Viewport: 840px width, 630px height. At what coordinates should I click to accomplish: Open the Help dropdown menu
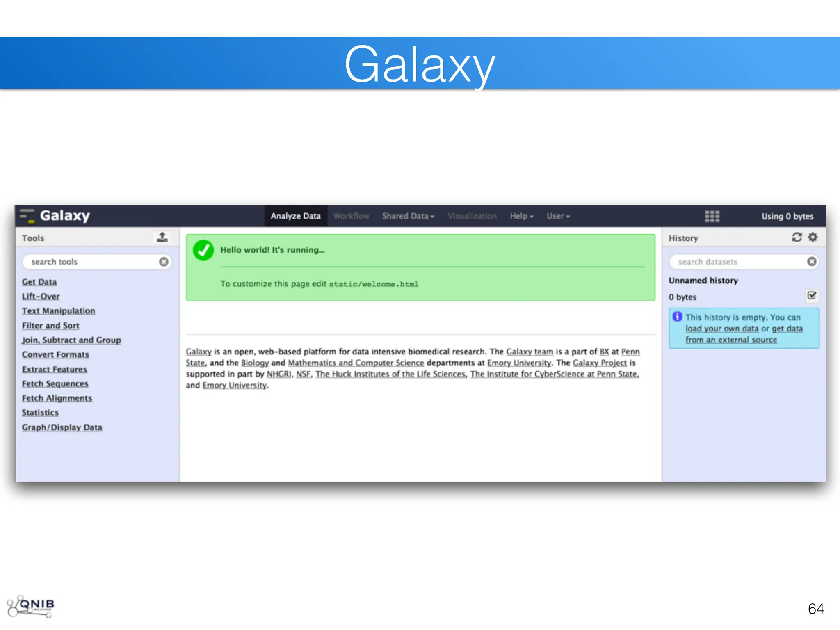[x=521, y=216]
